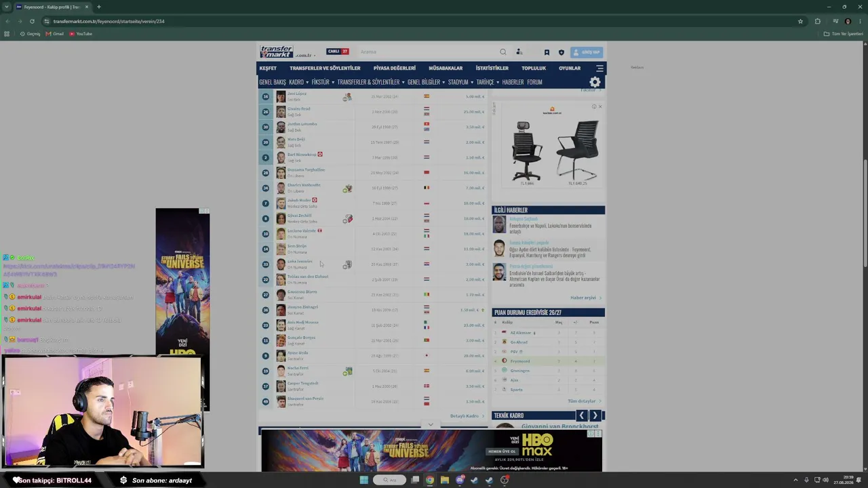This screenshot has height=488, width=868.
Task: Reload the page using browser refresh button
Action: [x=32, y=21]
